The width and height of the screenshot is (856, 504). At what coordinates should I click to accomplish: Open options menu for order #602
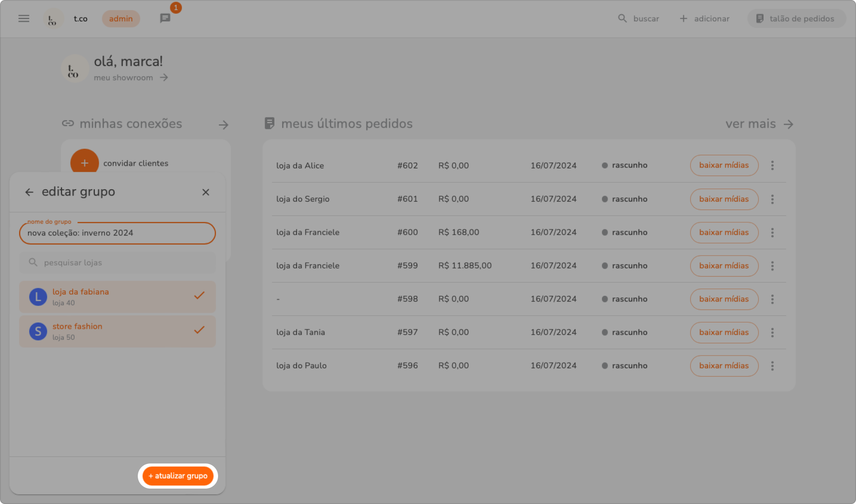[x=772, y=165]
